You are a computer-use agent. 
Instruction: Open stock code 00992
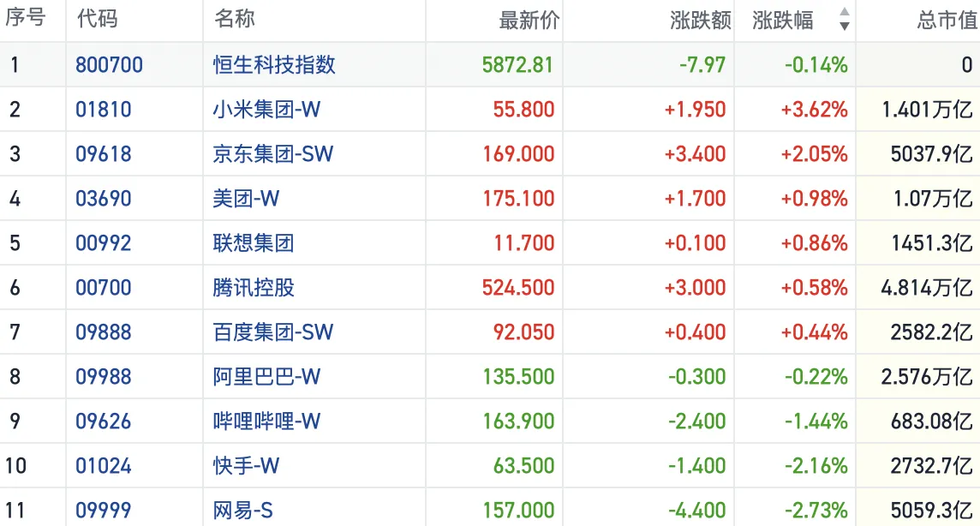click(x=104, y=243)
